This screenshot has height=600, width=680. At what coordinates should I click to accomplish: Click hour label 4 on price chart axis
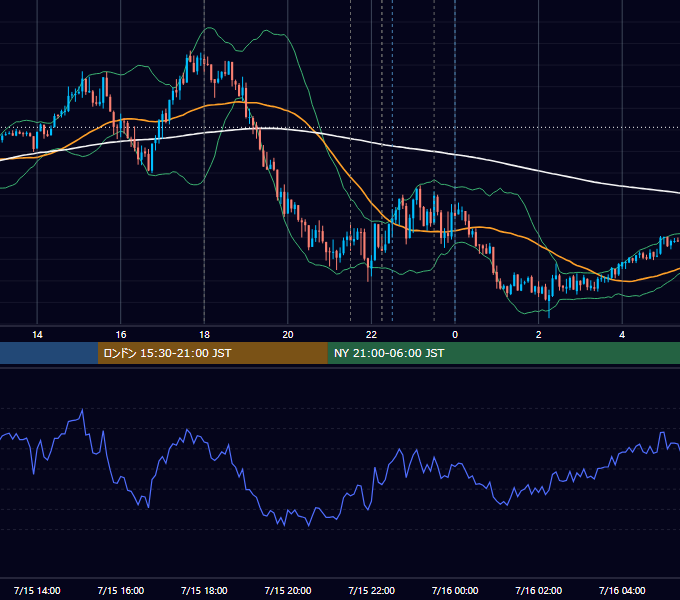pos(622,335)
